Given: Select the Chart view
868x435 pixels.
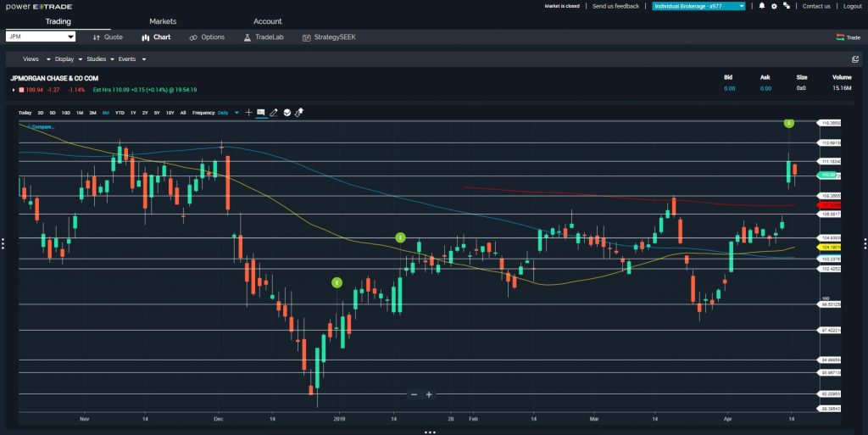Looking at the screenshot, I should [x=156, y=37].
